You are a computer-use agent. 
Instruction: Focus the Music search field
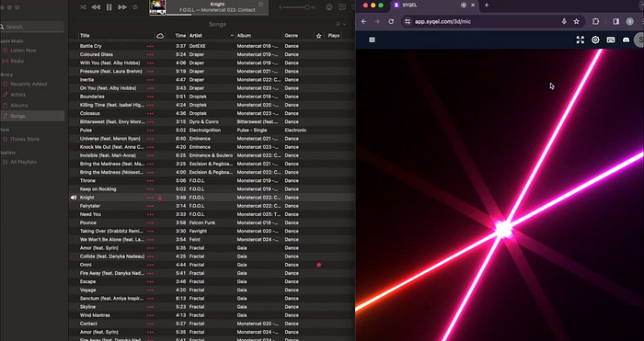(x=32, y=27)
